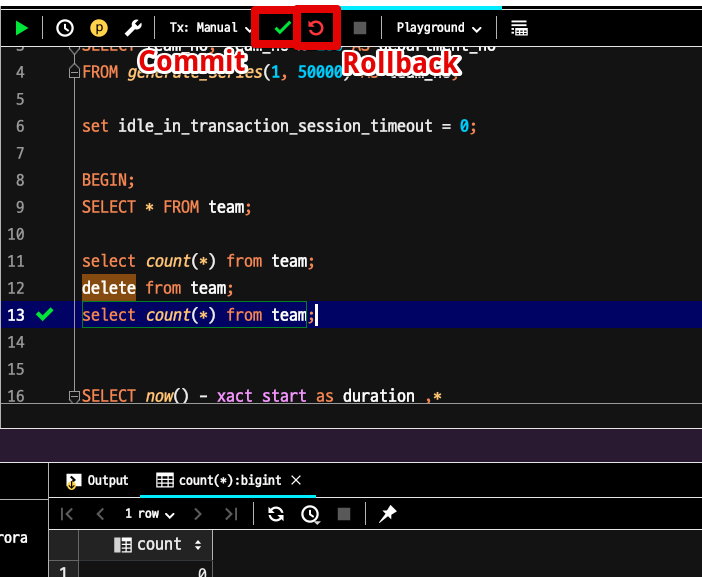Click line number 14 in gutter

(x=16, y=342)
